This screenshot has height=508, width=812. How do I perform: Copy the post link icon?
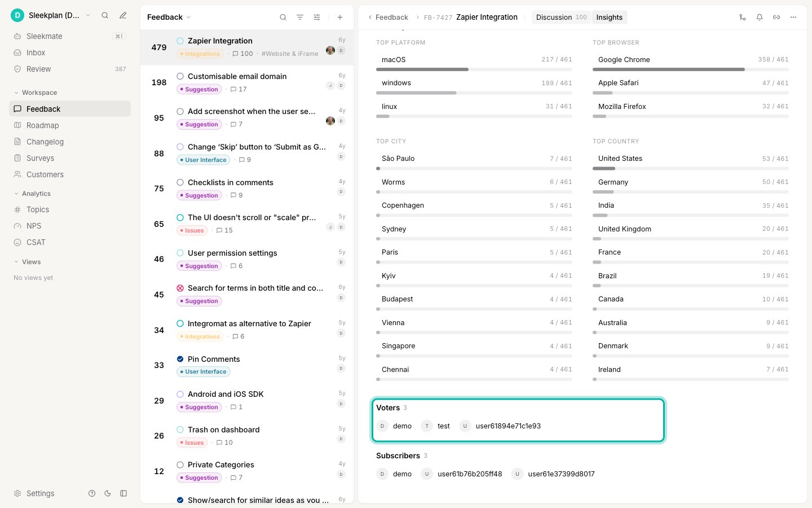tap(776, 17)
